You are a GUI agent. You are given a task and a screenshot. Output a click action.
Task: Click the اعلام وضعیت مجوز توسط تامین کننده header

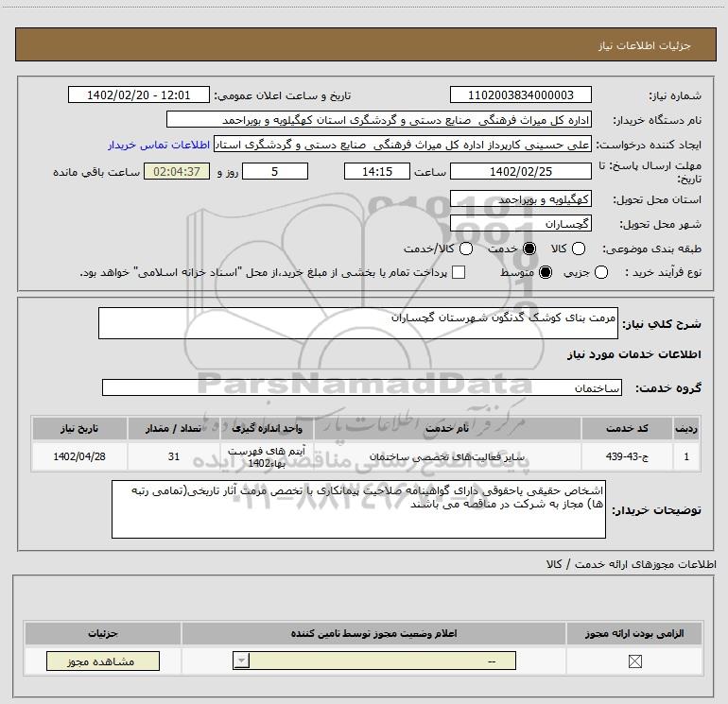click(x=373, y=633)
